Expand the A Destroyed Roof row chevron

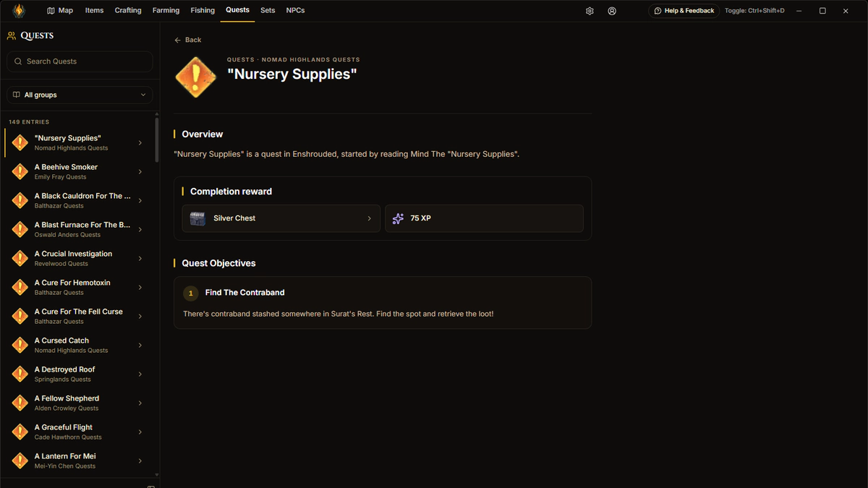pyautogui.click(x=140, y=374)
